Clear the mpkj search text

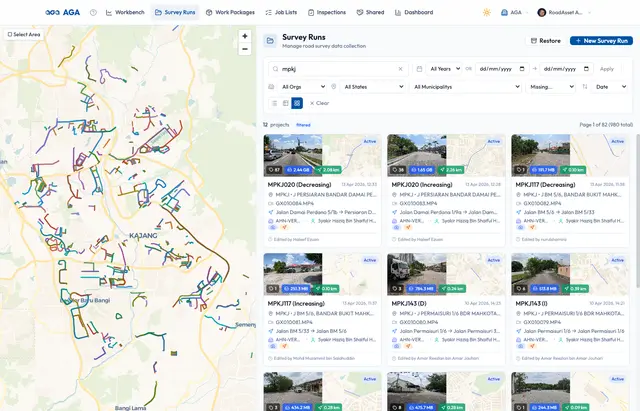click(x=400, y=69)
